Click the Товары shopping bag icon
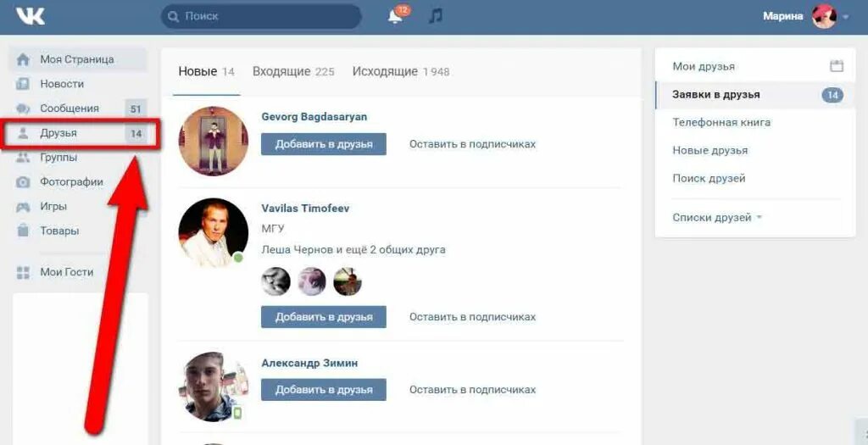This screenshot has height=445, width=868. click(x=23, y=231)
